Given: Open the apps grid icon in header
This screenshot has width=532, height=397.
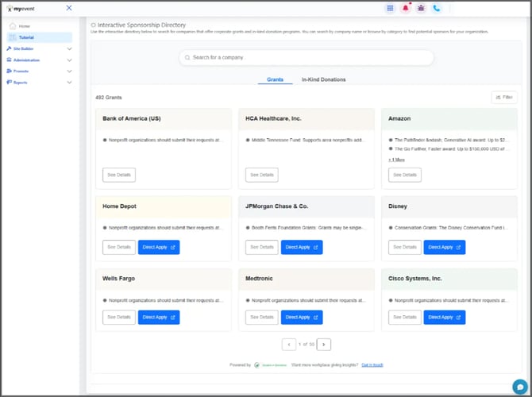Looking at the screenshot, I should [x=390, y=8].
